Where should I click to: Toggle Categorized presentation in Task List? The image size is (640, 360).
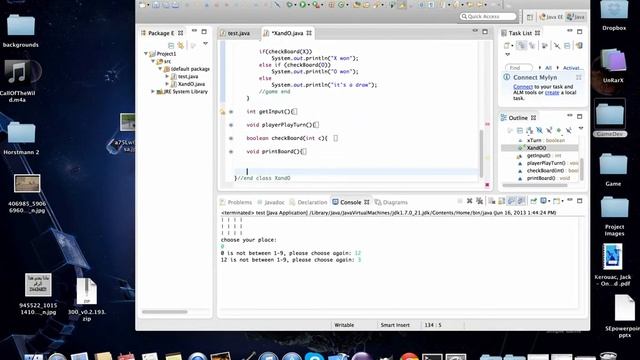click(x=522, y=45)
